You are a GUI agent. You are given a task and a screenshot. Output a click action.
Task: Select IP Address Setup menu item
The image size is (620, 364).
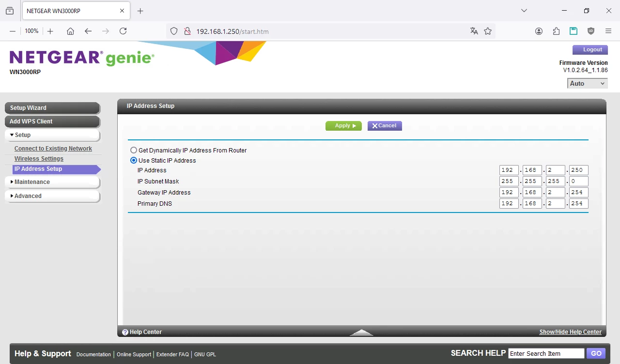57,169
